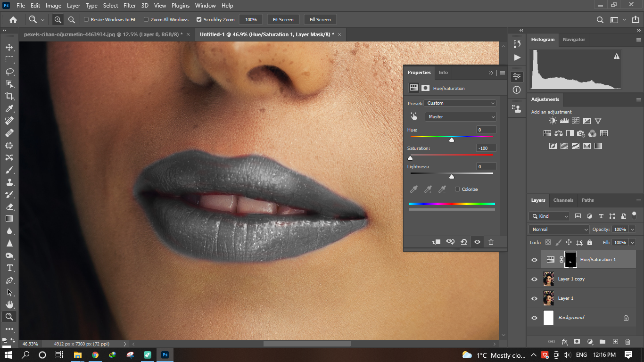644x362 pixels.
Task: Select the Gradient tool
Action: [x=9, y=219]
